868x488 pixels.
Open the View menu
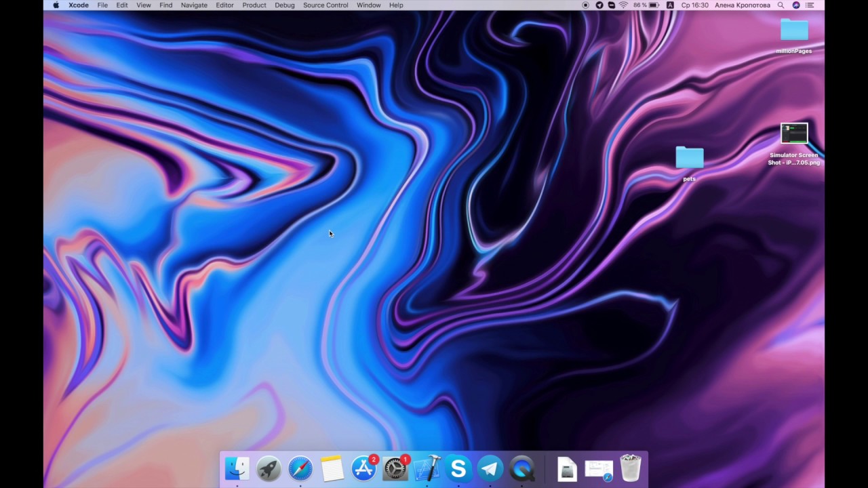click(144, 5)
